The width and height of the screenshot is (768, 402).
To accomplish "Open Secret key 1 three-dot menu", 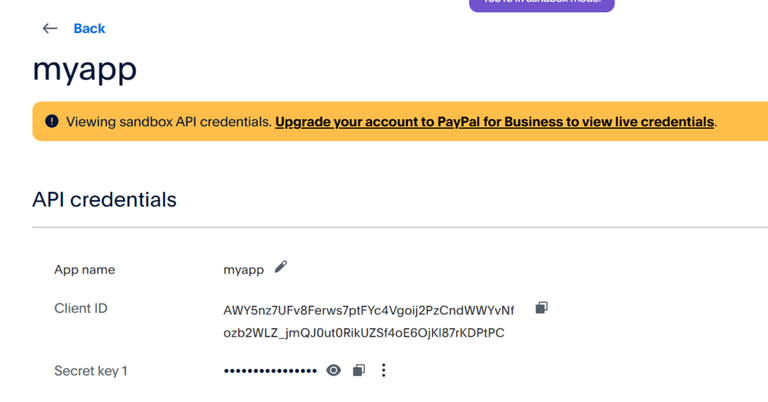I will [383, 370].
